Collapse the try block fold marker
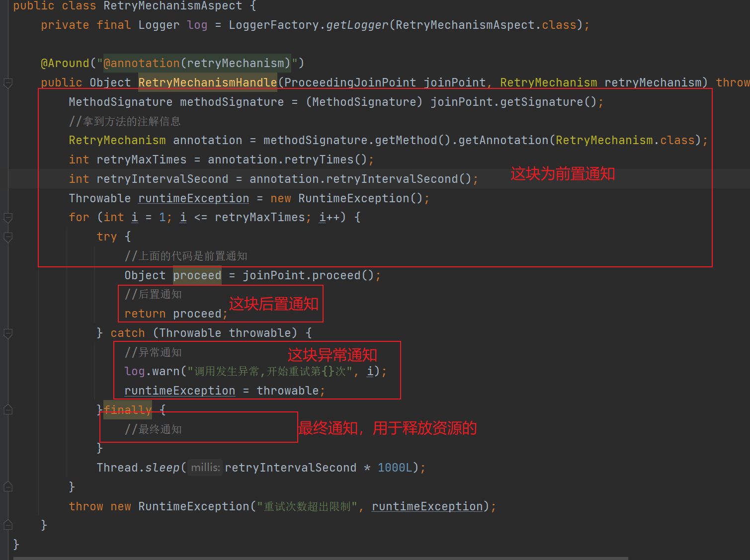Screen dimensions: 750x560 click(8, 237)
